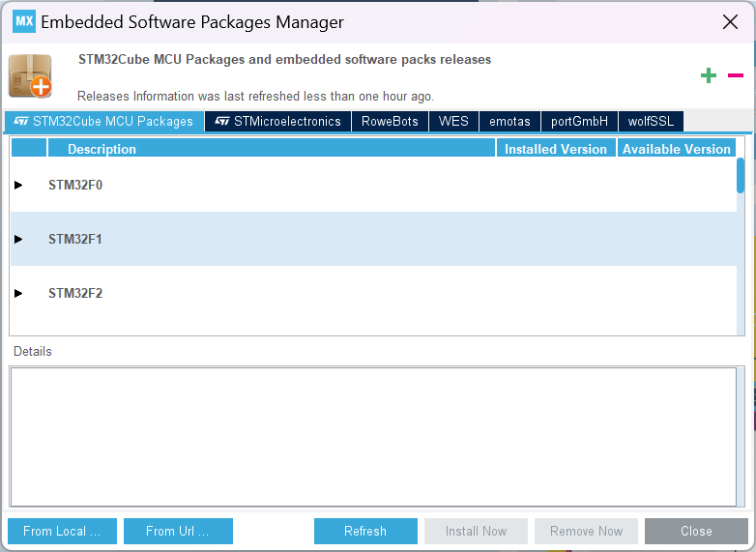Viewport: 756px width, 552px height.
Task: Switch to the WES tab
Action: point(453,121)
